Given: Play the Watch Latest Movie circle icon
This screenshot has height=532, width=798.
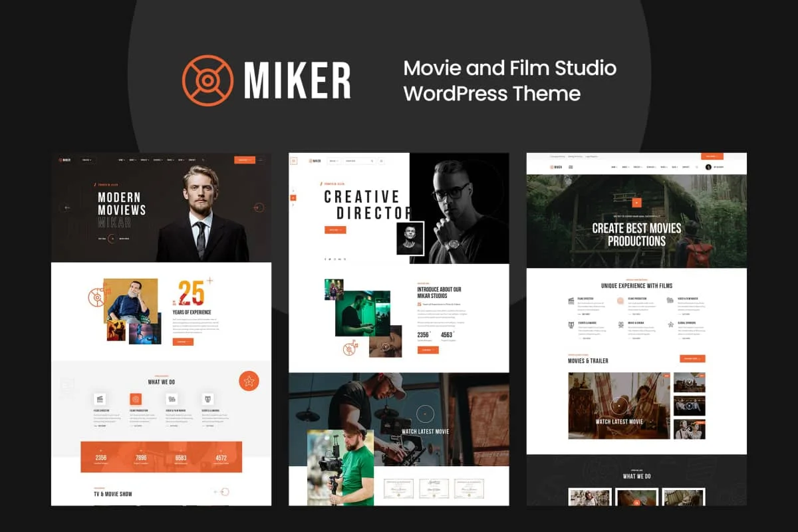Looking at the screenshot, I should click(425, 414).
